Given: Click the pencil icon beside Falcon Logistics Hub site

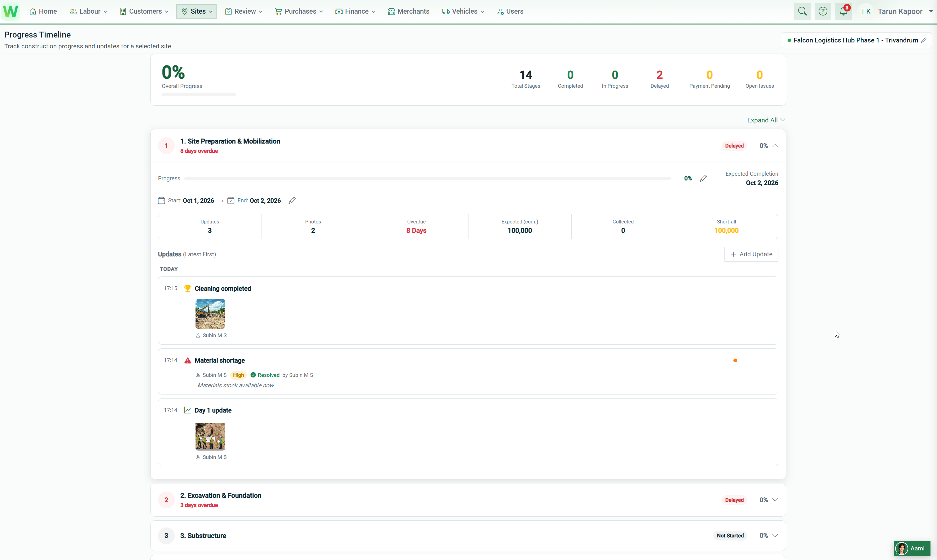Looking at the screenshot, I should (x=923, y=40).
